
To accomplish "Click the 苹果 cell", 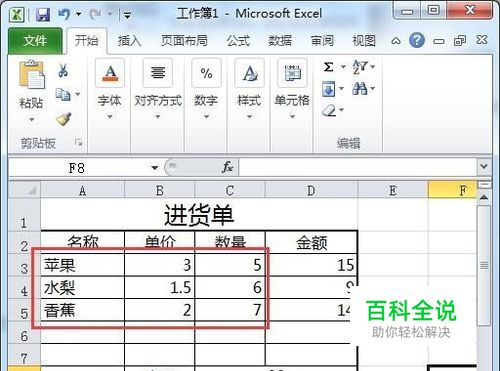I will point(83,265).
